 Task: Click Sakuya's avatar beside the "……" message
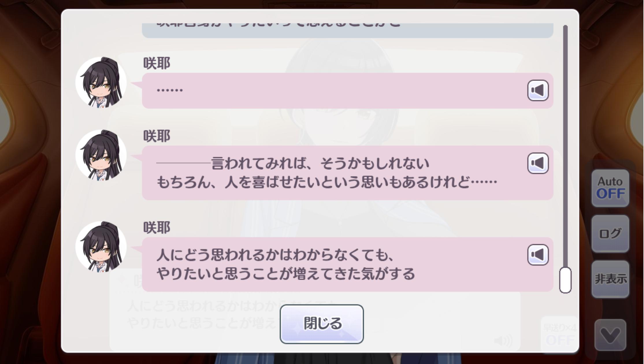[101, 82]
